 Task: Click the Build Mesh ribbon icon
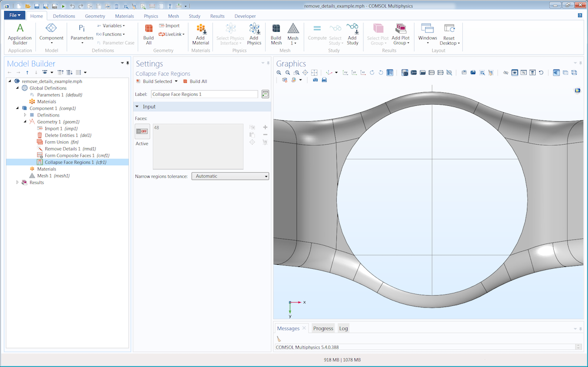(x=276, y=34)
